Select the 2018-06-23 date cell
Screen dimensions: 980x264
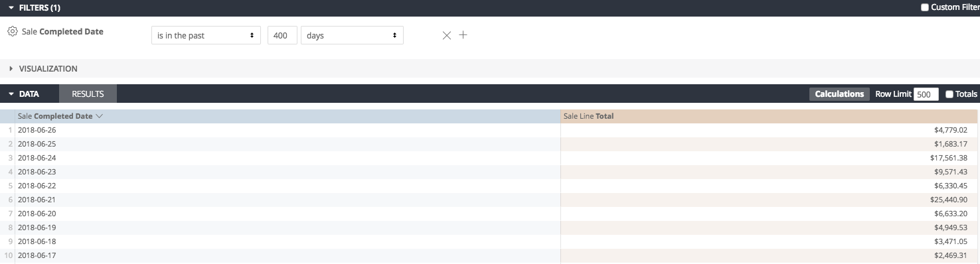coord(287,172)
